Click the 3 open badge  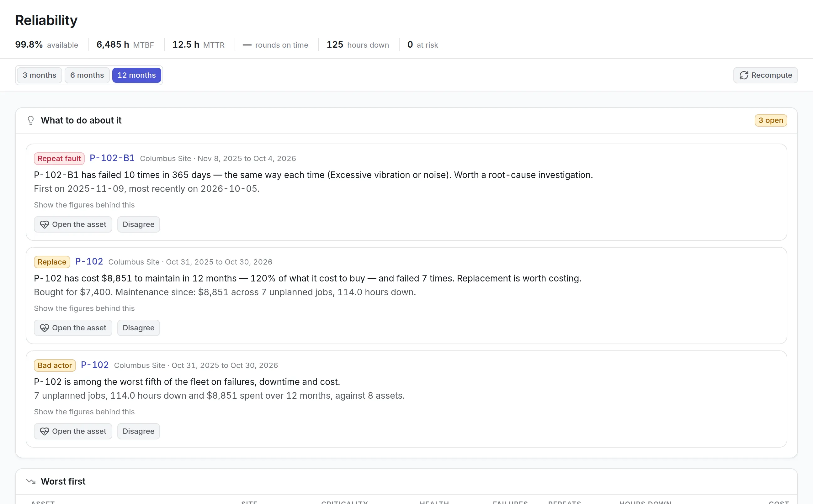pyautogui.click(x=771, y=120)
